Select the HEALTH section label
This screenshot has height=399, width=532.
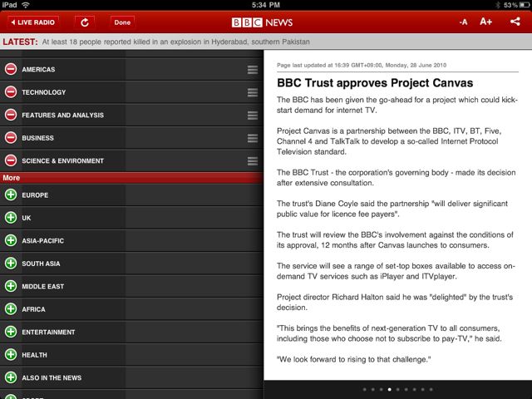pos(34,355)
